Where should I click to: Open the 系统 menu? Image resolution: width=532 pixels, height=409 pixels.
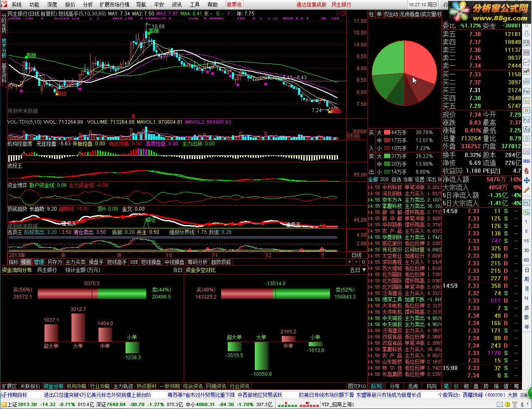pos(17,5)
